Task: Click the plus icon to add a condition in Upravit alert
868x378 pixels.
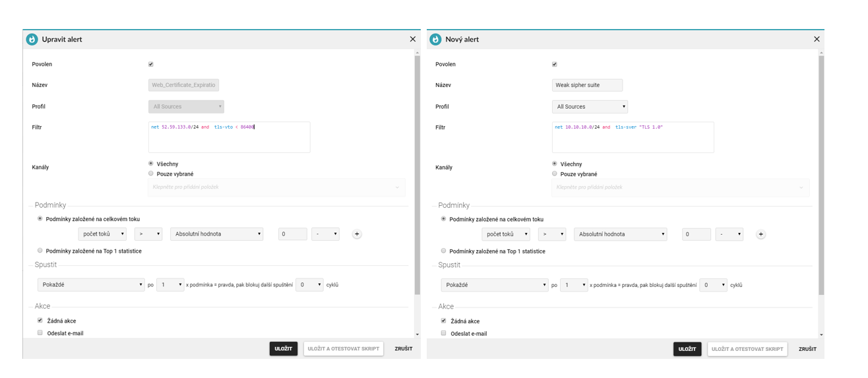Action: click(x=357, y=234)
